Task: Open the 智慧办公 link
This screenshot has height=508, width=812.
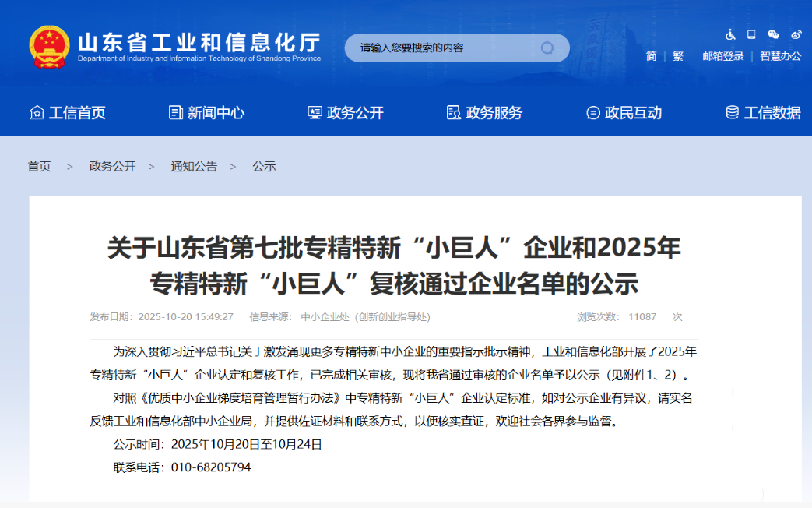Action: point(780,55)
